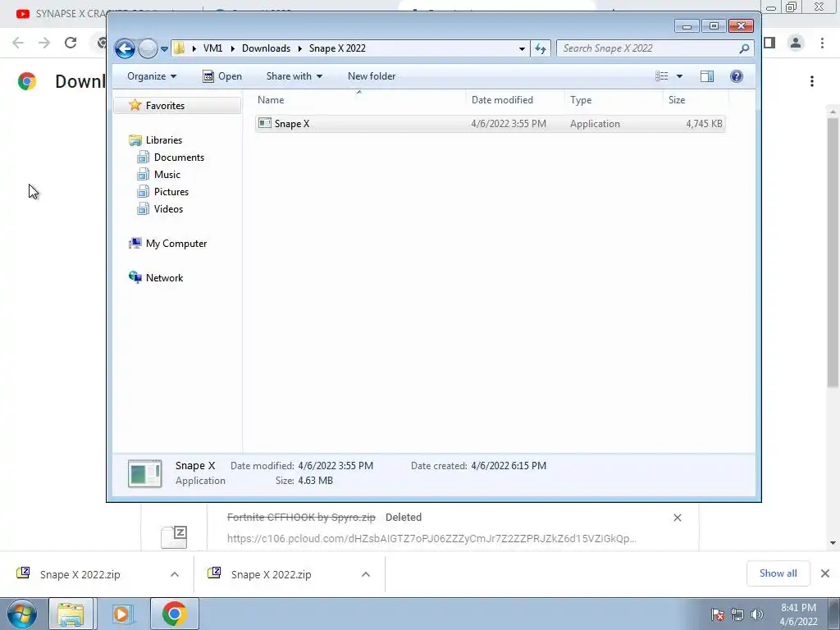The height and width of the screenshot is (630, 840).
Task: Click the Favorites star icon
Action: coord(135,105)
